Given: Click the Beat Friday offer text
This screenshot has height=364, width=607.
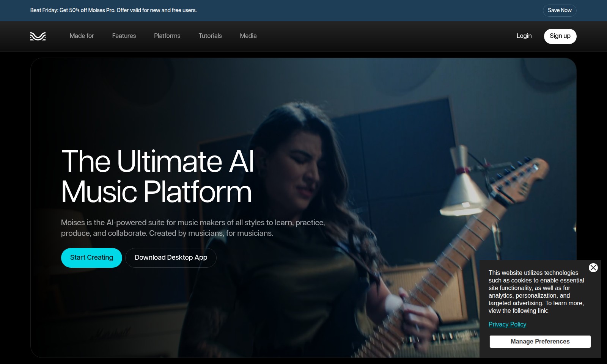Looking at the screenshot, I should pyautogui.click(x=113, y=11).
